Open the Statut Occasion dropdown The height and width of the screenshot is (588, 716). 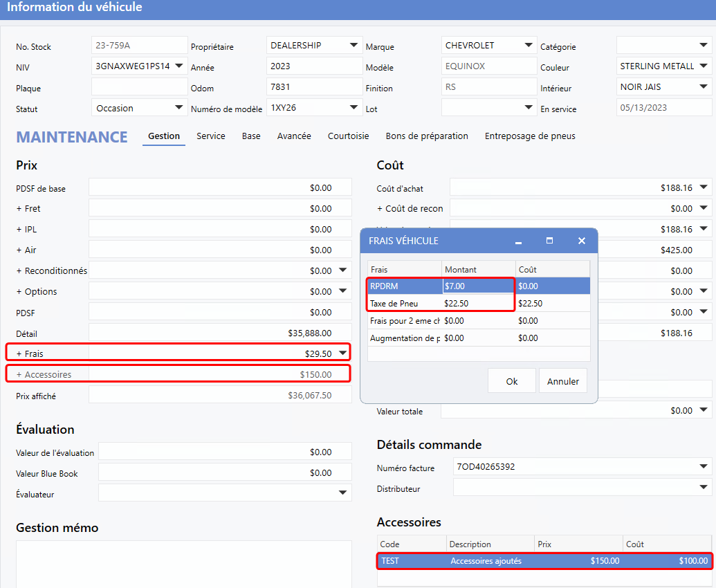(x=178, y=108)
